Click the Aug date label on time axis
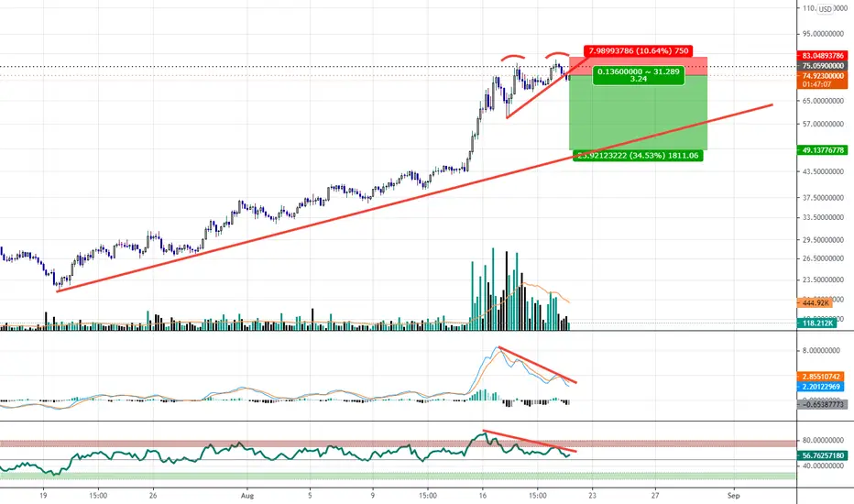This screenshot has height=504, width=854. (247, 496)
